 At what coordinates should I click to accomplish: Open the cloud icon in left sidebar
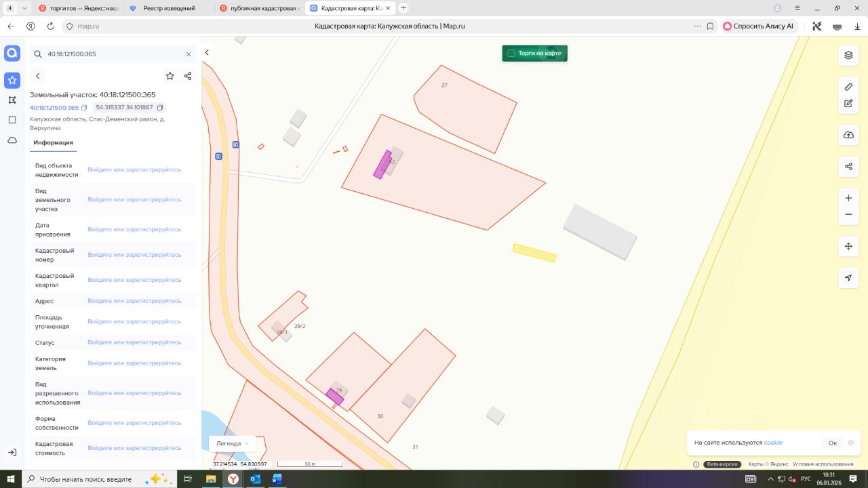click(12, 140)
